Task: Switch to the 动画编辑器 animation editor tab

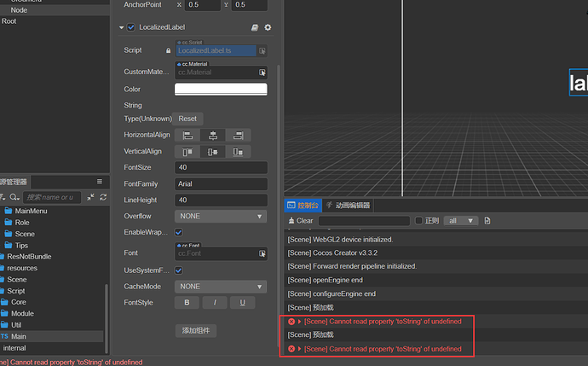Action: pos(348,206)
